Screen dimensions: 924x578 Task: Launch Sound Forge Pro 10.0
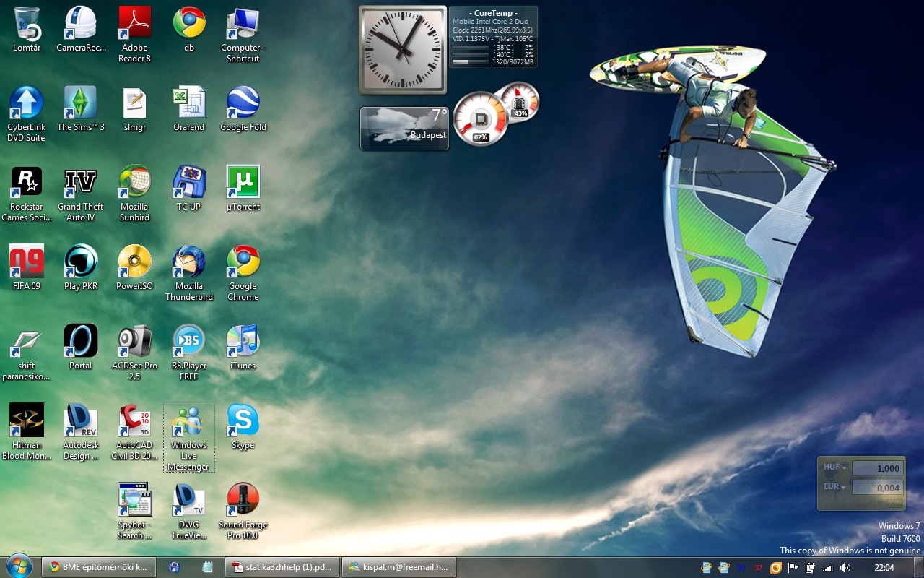point(243,511)
